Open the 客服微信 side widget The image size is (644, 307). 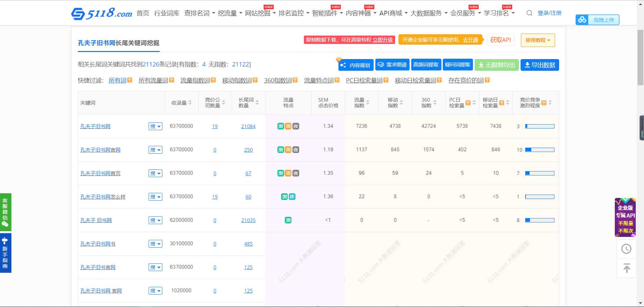tap(5, 212)
